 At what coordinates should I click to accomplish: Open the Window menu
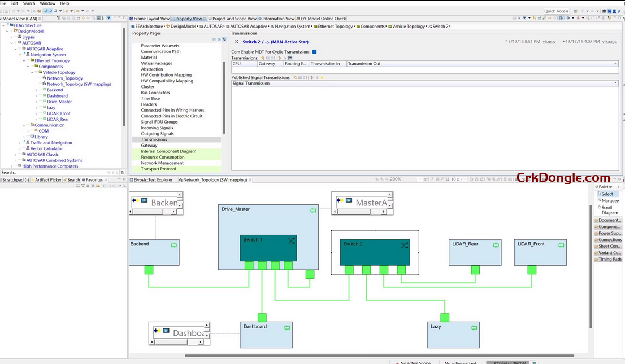click(47, 3)
